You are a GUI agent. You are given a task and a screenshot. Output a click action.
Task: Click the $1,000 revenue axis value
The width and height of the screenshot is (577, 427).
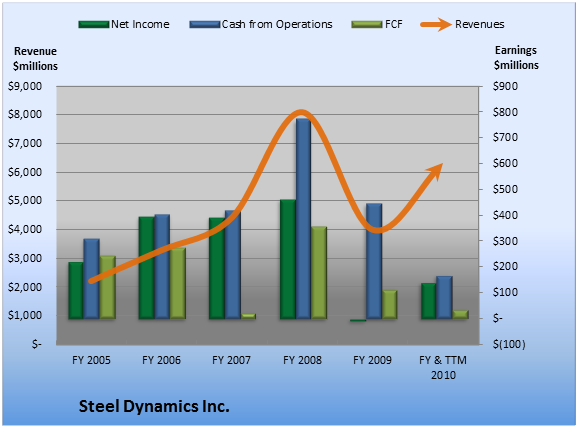click(x=25, y=315)
